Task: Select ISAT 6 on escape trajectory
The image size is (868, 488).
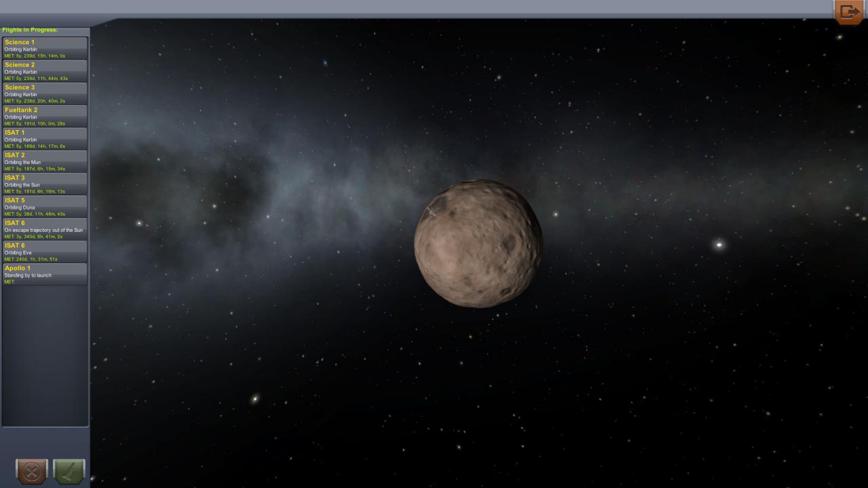Action: [45, 229]
